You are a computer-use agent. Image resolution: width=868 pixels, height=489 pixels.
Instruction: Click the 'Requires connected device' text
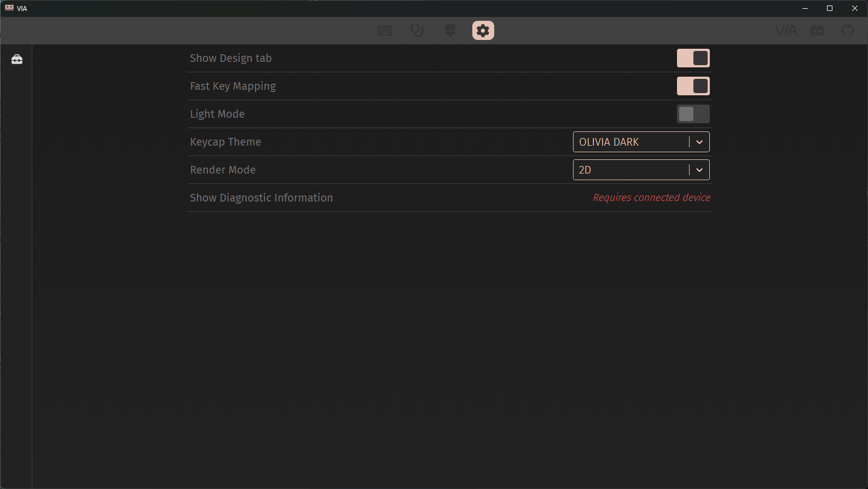point(652,197)
